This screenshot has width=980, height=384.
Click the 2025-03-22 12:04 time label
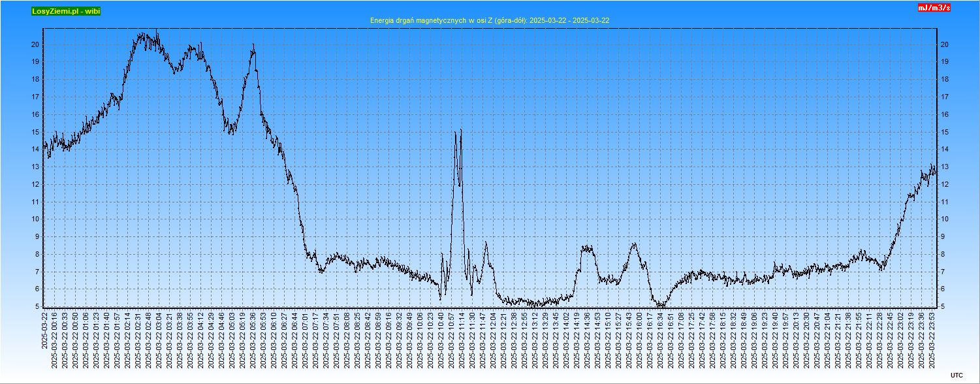(504, 339)
